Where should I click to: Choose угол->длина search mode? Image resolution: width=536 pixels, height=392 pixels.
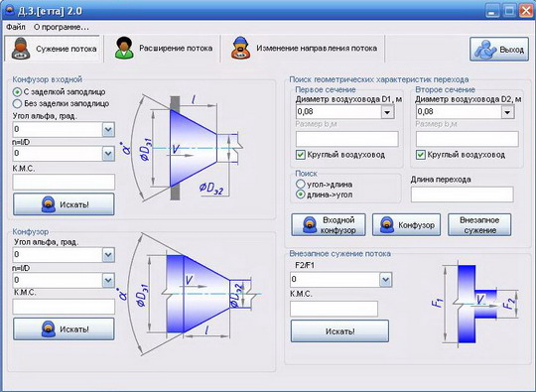point(300,185)
